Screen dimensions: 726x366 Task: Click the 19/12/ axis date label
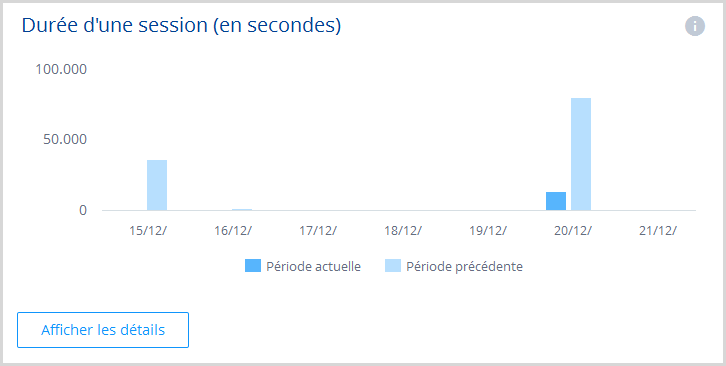pos(488,231)
